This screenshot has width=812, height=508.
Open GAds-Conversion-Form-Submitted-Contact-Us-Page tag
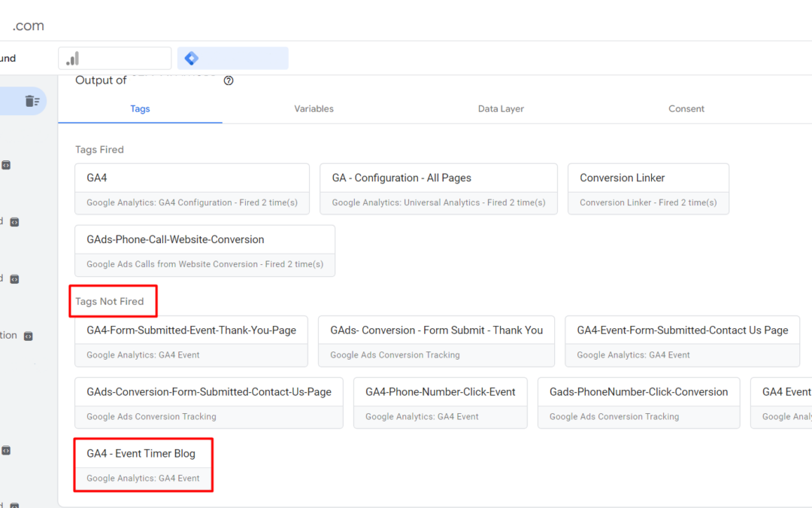(x=208, y=403)
